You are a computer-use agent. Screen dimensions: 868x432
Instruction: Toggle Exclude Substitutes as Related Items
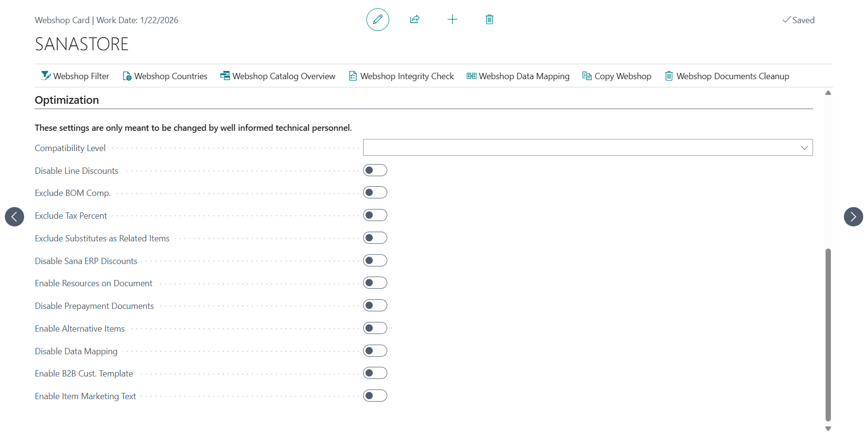tap(375, 238)
